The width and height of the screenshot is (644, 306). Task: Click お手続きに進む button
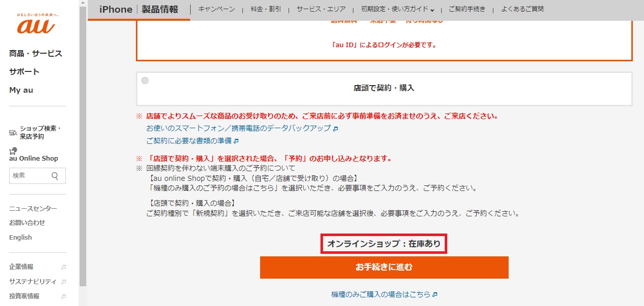384,267
